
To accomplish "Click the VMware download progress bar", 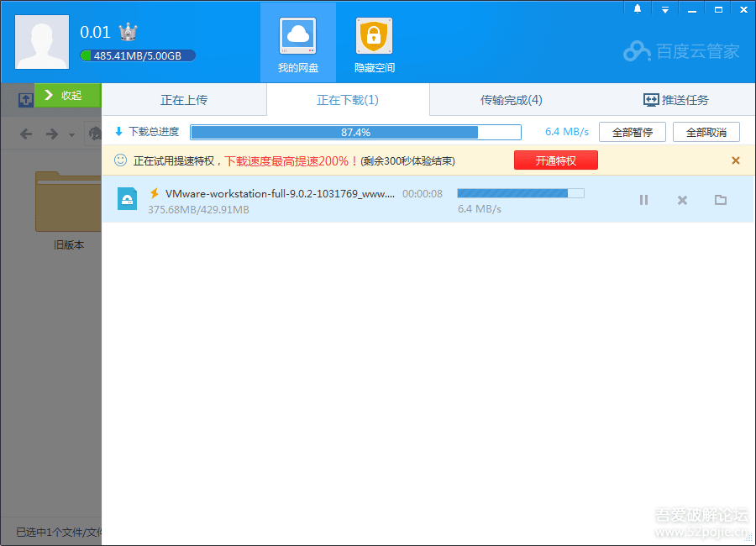I will click(x=521, y=193).
